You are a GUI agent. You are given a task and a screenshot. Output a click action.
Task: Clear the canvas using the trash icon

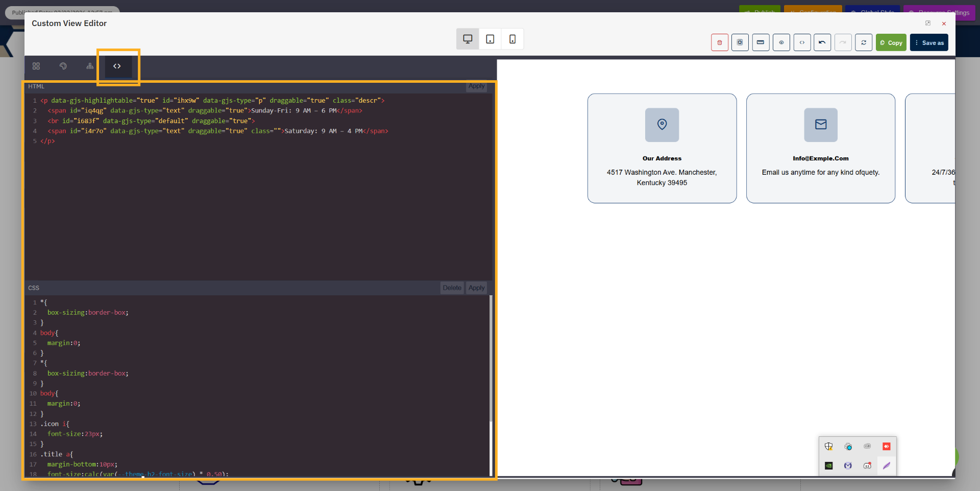coord(720,42)
